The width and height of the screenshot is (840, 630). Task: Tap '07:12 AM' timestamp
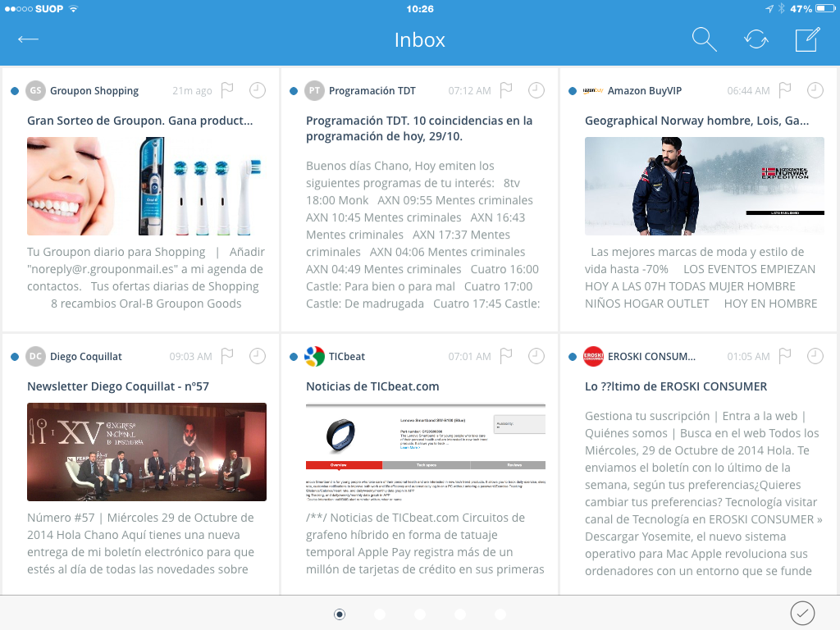pyautogui.click(x=469, y=90)
